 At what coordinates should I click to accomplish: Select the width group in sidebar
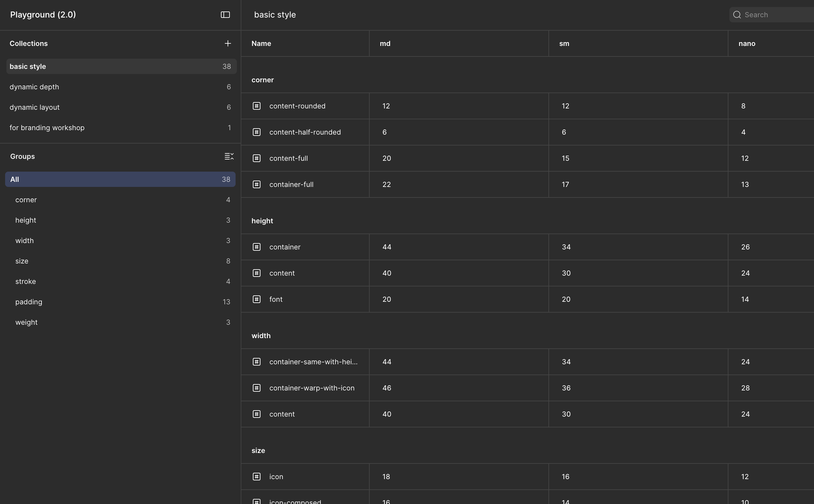point(120,241)
